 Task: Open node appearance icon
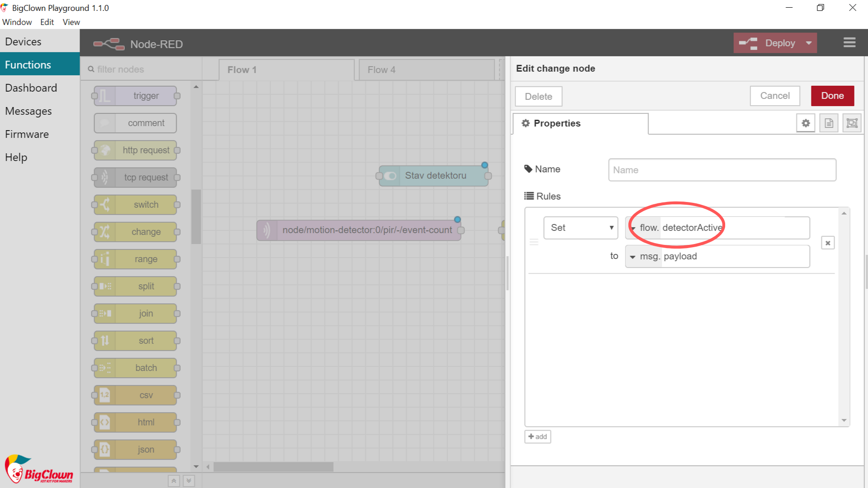pos(852,123)
